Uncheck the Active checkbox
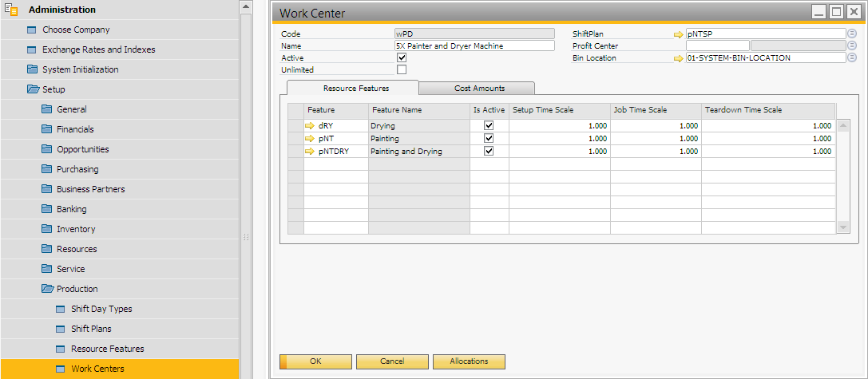Viewport: 868px width, 379px height. [x=402, y=58]
